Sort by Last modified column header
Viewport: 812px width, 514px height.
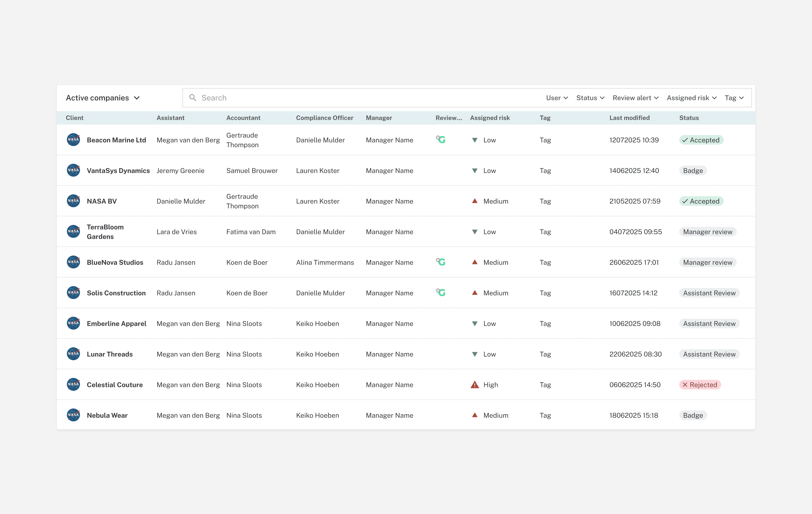(x=629, y=118)
